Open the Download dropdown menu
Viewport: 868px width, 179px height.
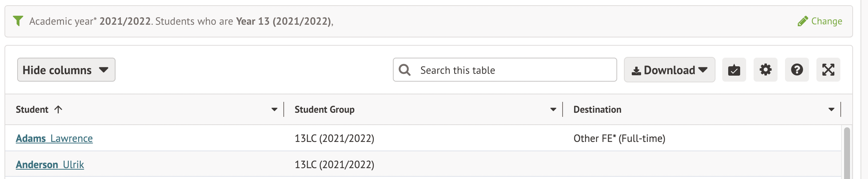click(669, 70)
